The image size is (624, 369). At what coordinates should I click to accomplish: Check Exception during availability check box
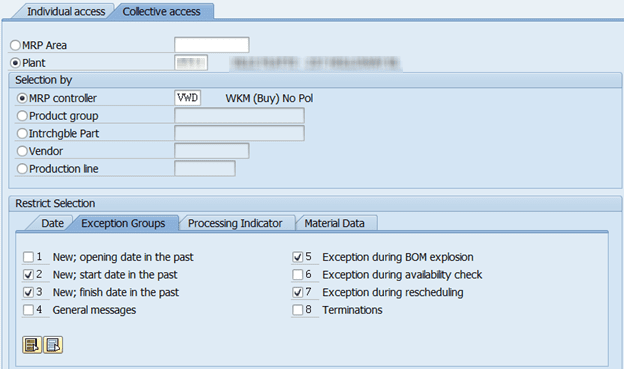(x=298, y=275)
